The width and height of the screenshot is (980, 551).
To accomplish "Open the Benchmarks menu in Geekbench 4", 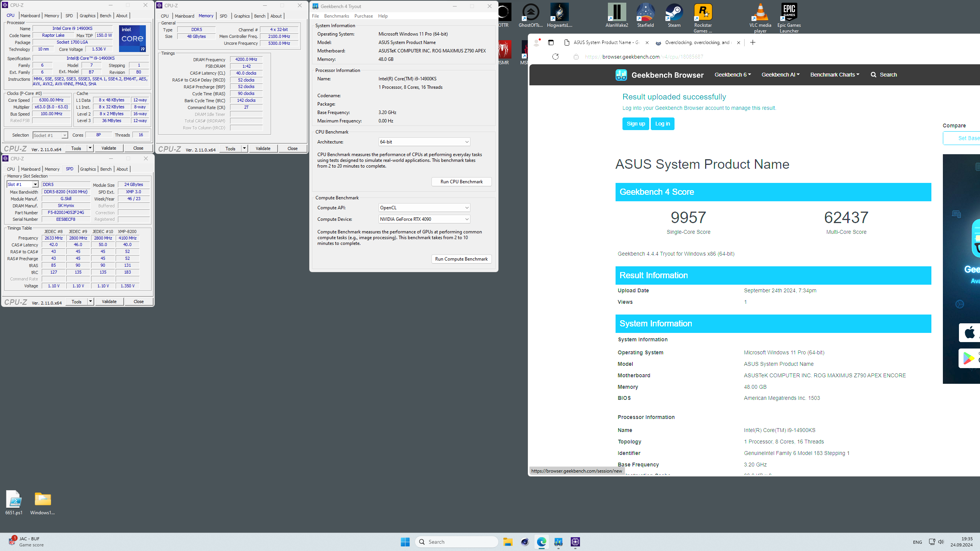I will 336,16.
